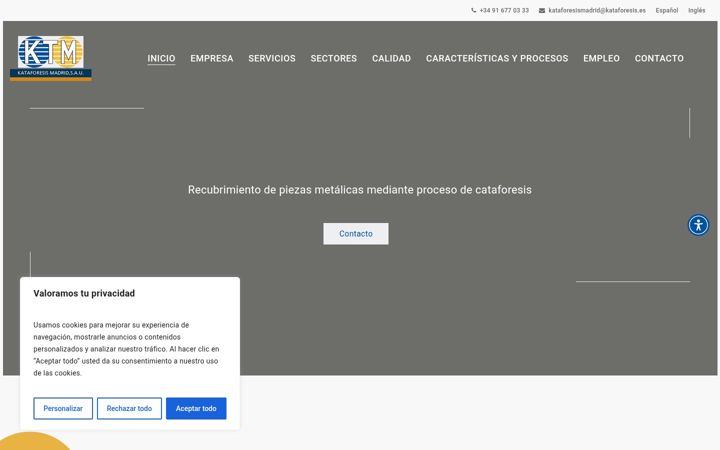The height and width of the screenshot is (450, 720).
Task: Switch site language to Español
Action: pos(666,10)
